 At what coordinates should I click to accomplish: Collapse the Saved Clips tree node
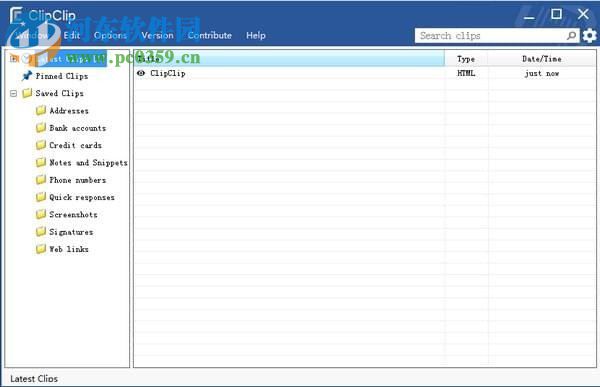point(13,93)
